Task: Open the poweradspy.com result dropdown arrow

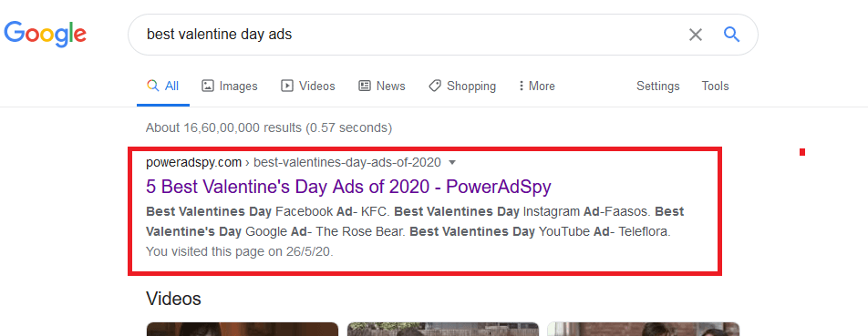Action: point(452,162)
